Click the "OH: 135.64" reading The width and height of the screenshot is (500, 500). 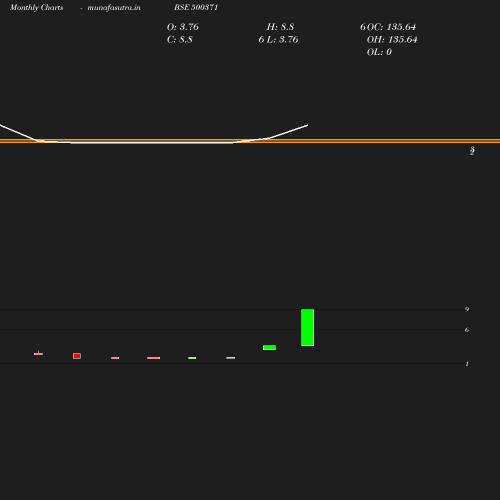(392, 39)
